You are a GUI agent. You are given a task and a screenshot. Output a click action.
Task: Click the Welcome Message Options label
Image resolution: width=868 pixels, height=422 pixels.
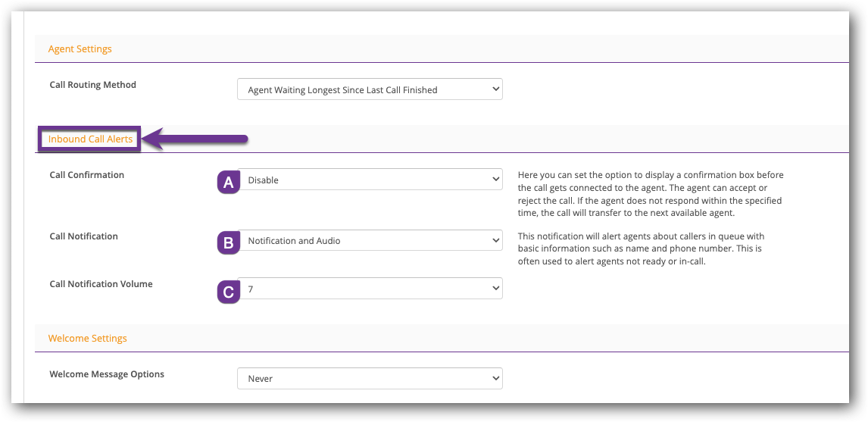click(107, 374)
